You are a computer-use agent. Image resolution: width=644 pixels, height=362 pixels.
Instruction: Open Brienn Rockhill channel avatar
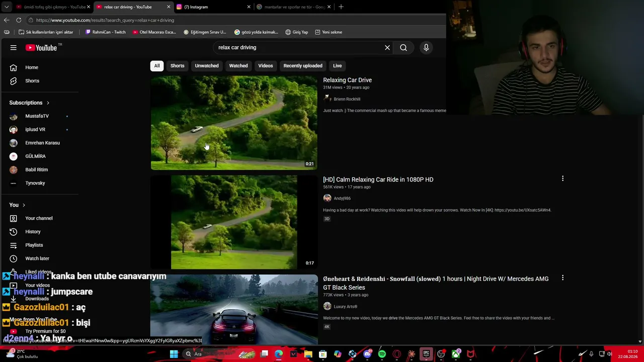coord(327,99)
